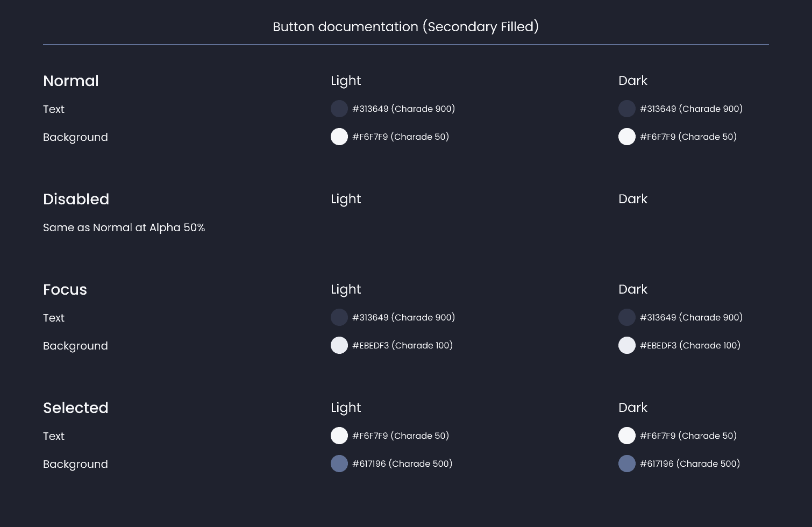The height and width of the screenshot is (527, 812).
Task: Pick the Selected Light text Charade 50 swatch
Action: coord(339,436)
